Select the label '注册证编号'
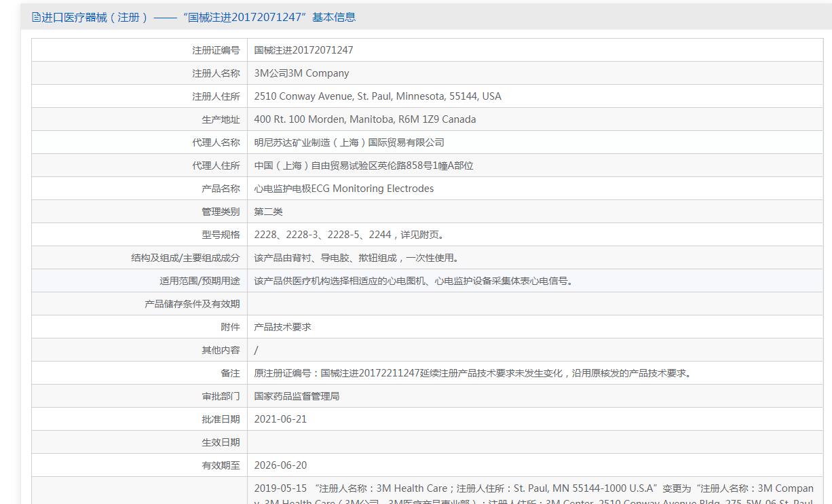This screenshot has width=832, height=504. pyautogui.click(x=216, y=50)
